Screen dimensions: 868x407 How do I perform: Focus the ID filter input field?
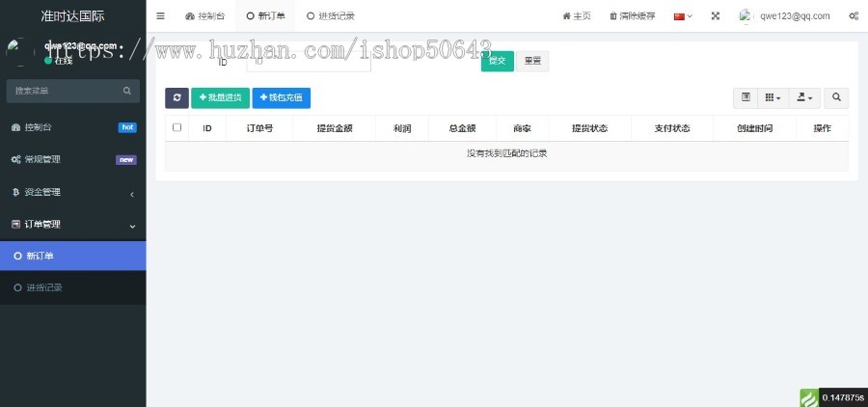click(309, 62)
